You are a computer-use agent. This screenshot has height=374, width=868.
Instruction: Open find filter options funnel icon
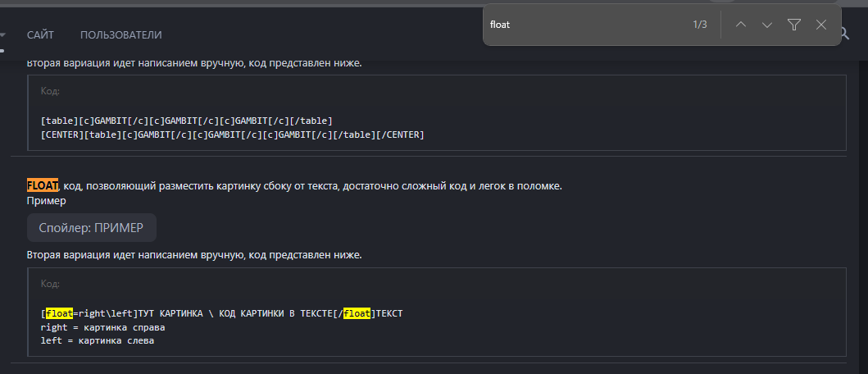(794, 25)
